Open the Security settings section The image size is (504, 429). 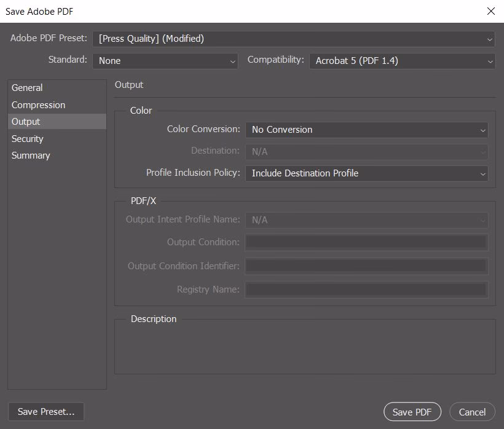click(28, 139)
